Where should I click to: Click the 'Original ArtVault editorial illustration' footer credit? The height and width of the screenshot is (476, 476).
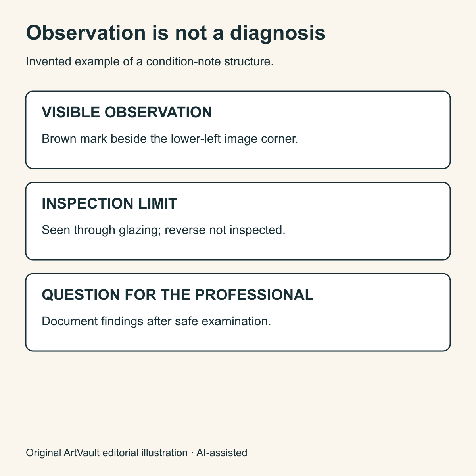pos(107,453)
